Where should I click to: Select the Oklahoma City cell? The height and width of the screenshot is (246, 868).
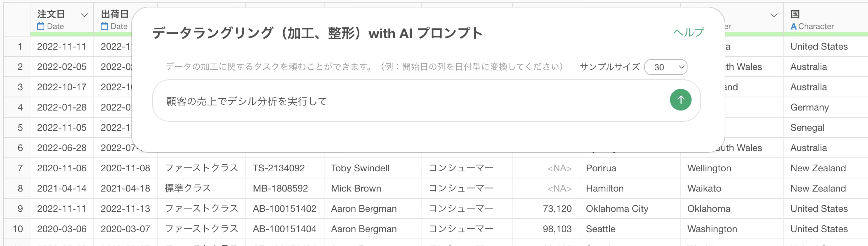(617, 209)
